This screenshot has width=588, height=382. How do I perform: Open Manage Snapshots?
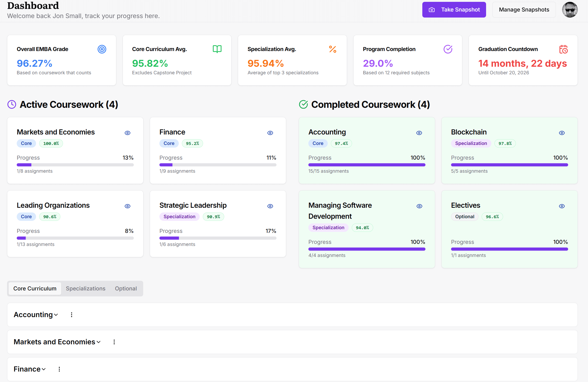pos(524,9)
